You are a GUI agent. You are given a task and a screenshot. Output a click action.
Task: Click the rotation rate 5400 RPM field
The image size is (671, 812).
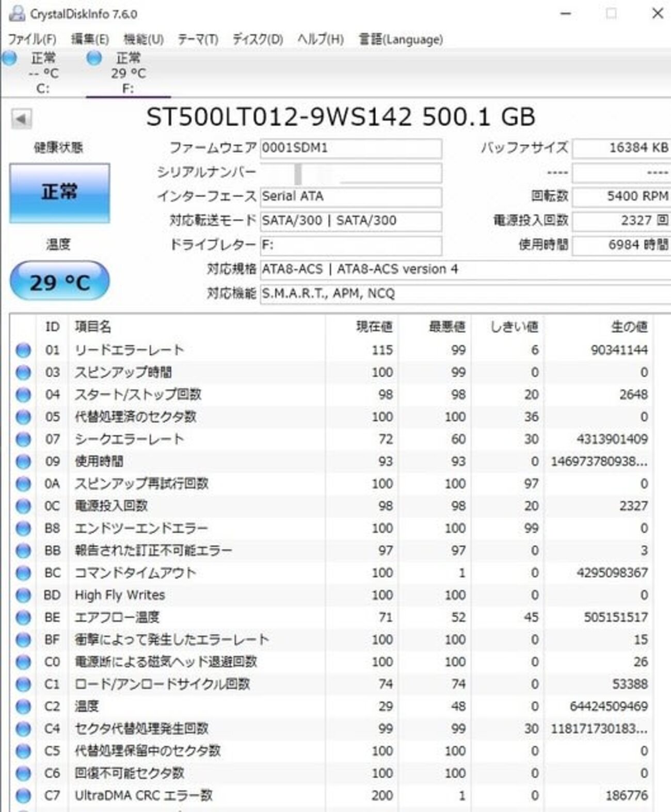[x=622, y=197]
